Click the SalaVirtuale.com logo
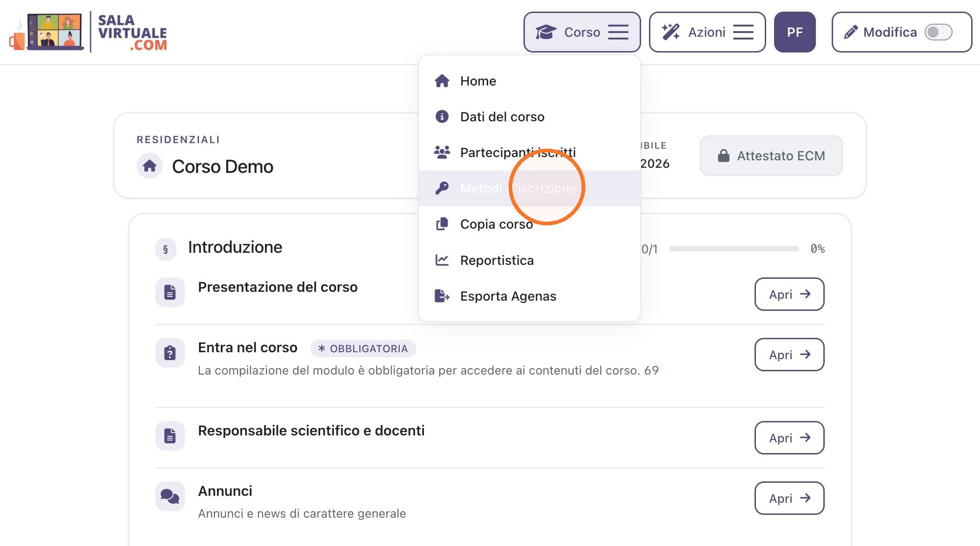 point(88,32)
